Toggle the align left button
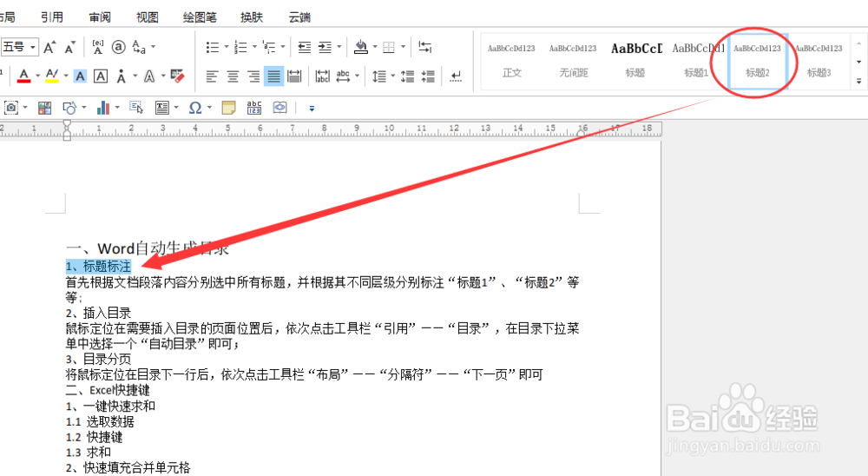The width and height of the screenshot is (868, 476). [212, 76]
